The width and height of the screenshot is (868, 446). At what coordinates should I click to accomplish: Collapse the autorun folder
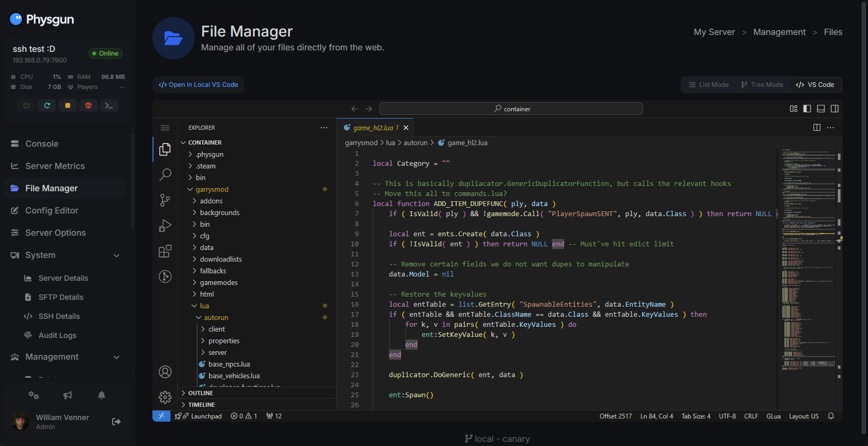click(x=257, y=317)
